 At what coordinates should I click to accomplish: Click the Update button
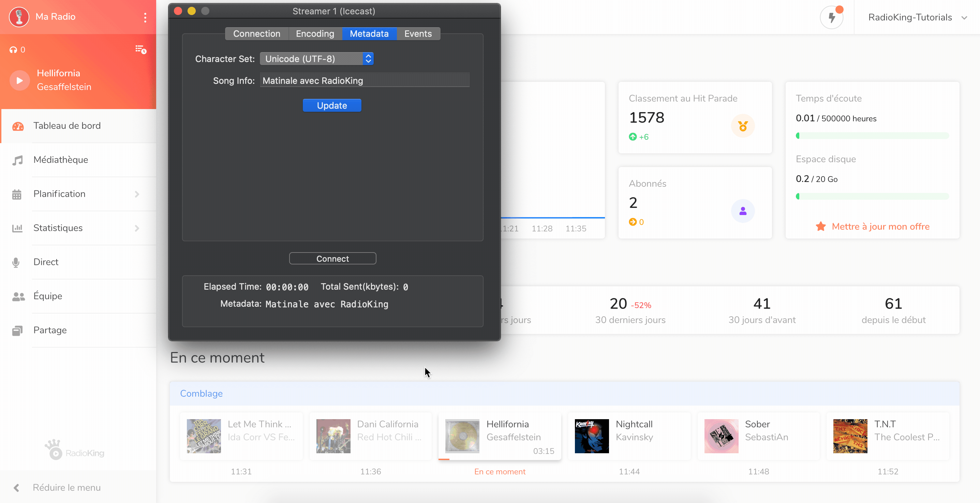click(331, 106)
